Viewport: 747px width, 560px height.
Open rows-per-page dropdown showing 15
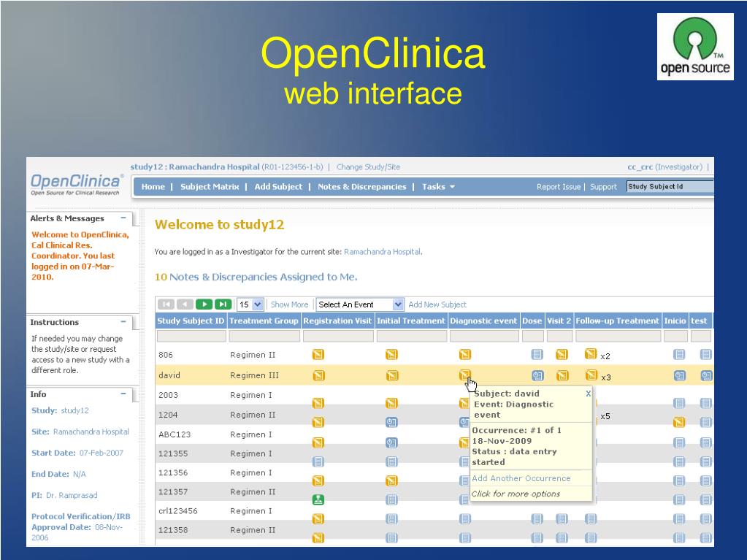pos(250,304)
